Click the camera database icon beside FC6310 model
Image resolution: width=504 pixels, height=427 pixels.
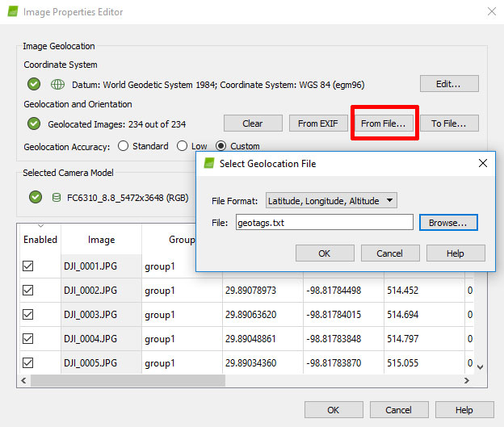coord(56,197)
